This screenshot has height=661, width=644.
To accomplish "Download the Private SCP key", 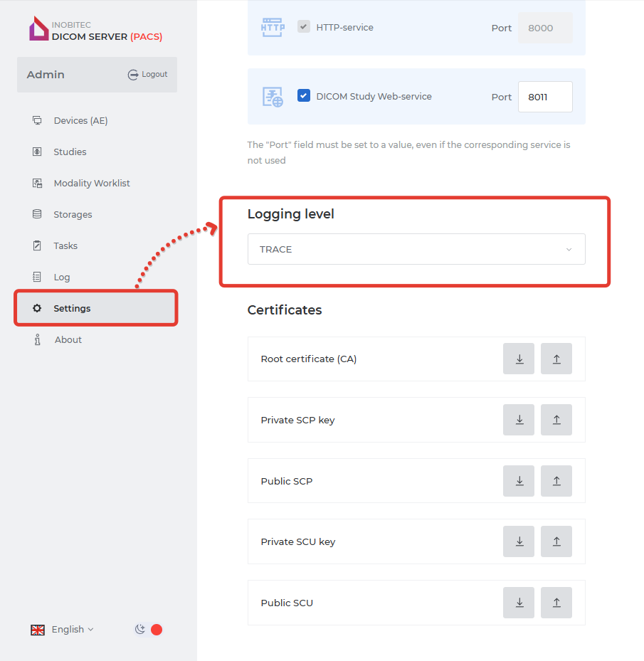I will point(519,421).
